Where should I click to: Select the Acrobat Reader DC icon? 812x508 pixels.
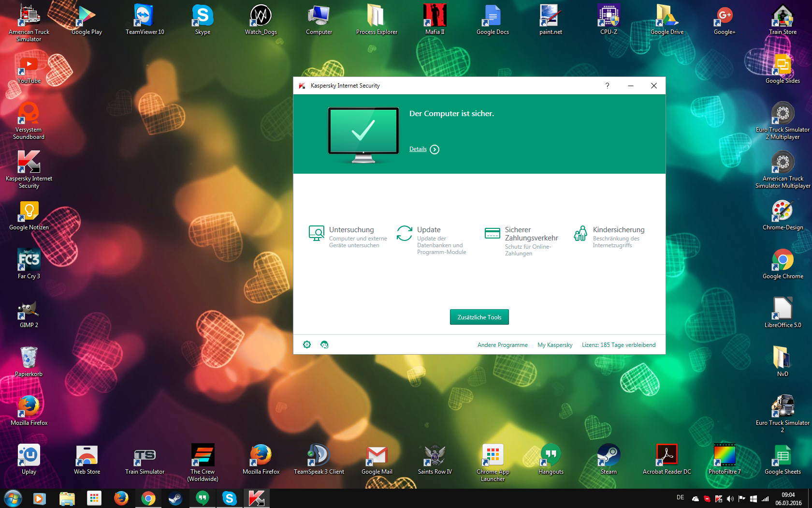(x=667, y=459)
